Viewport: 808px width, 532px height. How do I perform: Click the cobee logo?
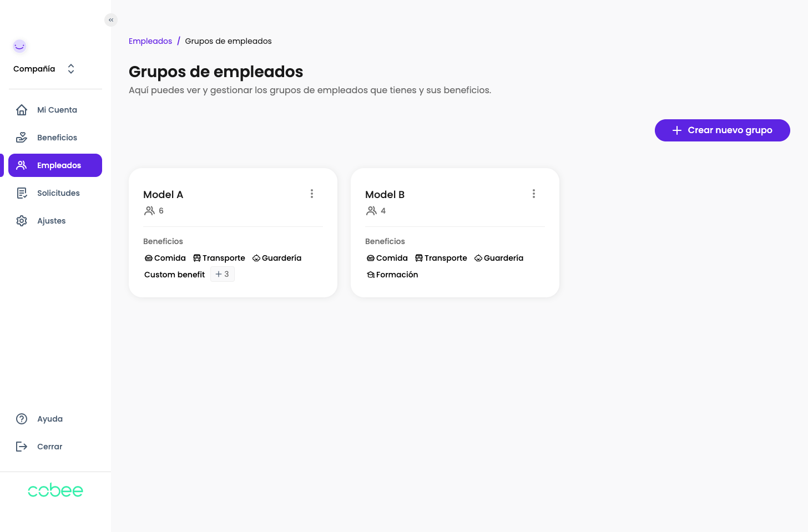(55, 490)
